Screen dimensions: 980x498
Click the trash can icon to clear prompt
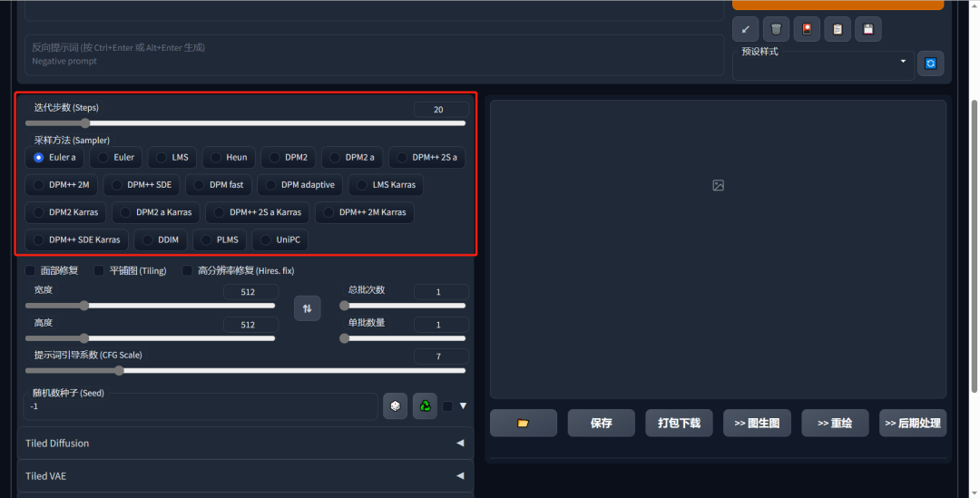pyautogui.click(x=776, y=29)
